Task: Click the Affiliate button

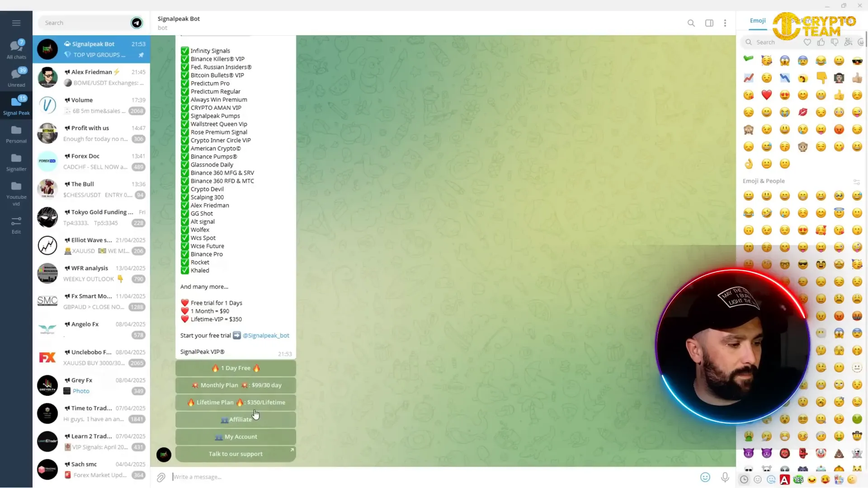Action: pos(236,420)
